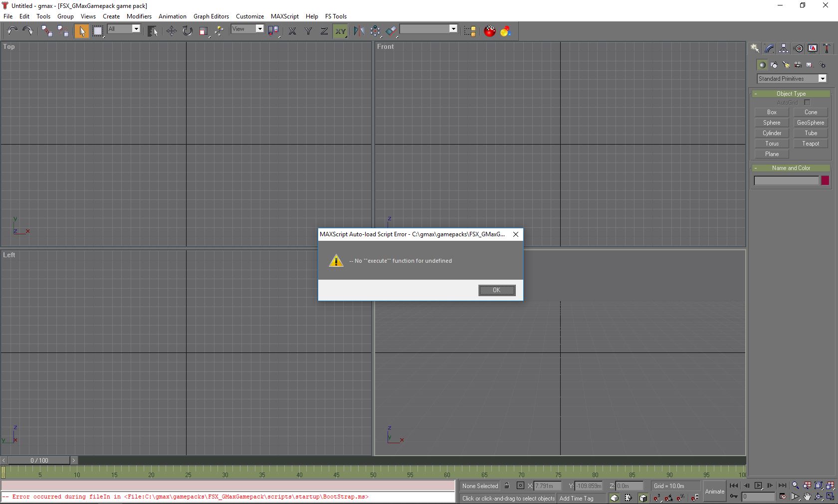Select the Cameras category icon
The height and width of the screenshot is (504, 838).
click(x=798, y=65)
